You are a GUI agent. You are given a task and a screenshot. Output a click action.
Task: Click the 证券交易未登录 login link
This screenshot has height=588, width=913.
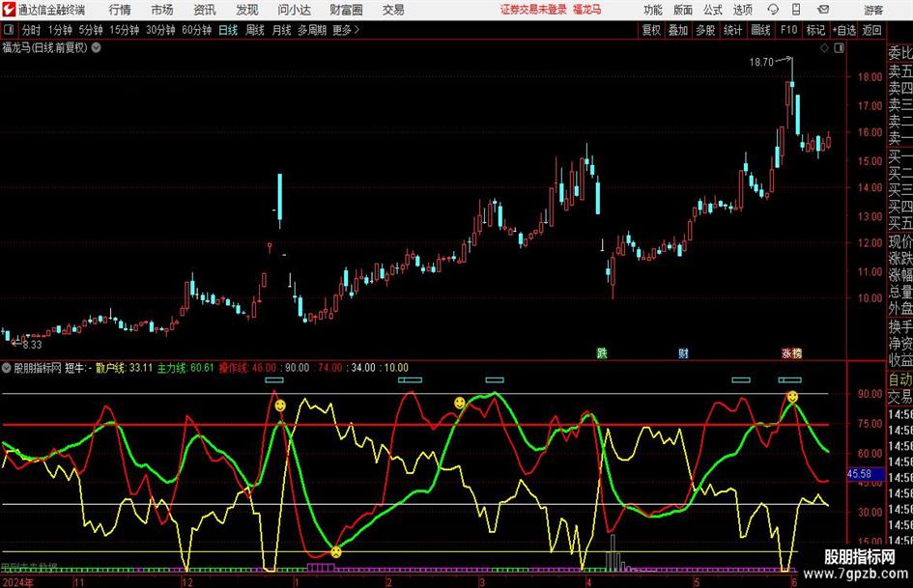point(533,10)
